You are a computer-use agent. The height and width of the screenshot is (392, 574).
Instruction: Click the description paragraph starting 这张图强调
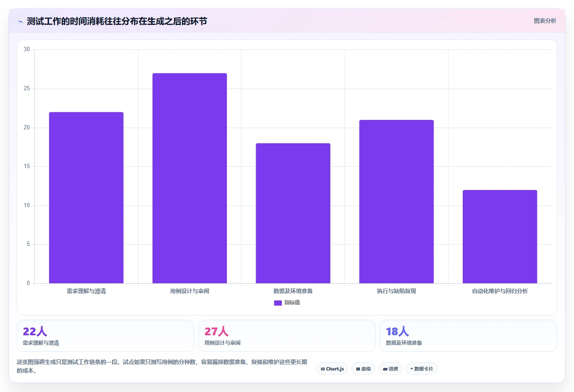pos(162,366)
